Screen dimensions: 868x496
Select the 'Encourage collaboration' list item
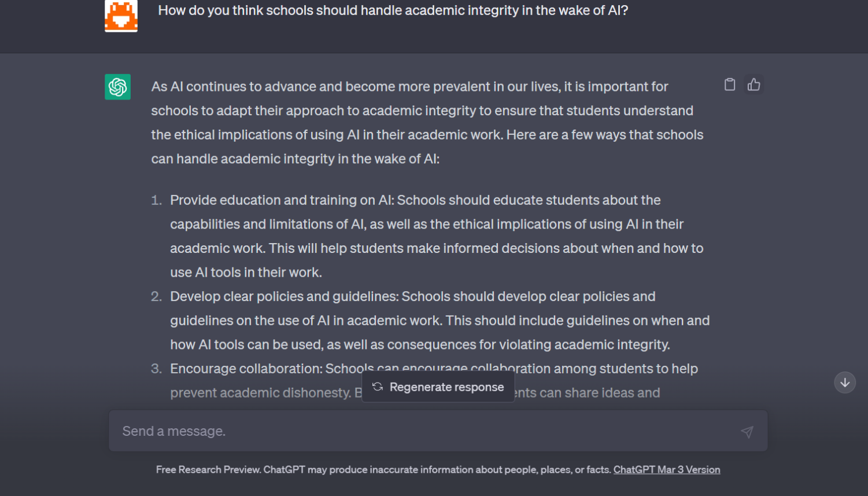tap(434, 381)
